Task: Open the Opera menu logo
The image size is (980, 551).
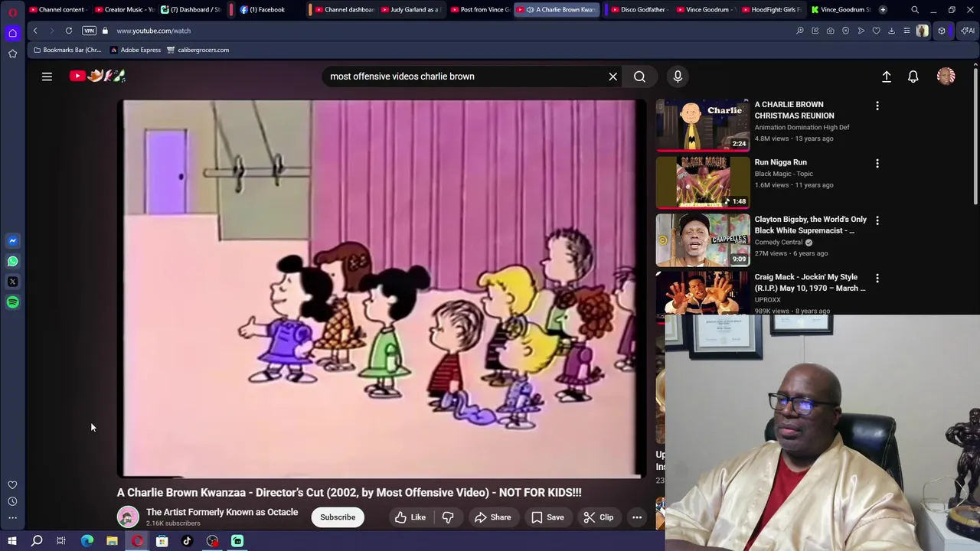Action: pos(12,11)
